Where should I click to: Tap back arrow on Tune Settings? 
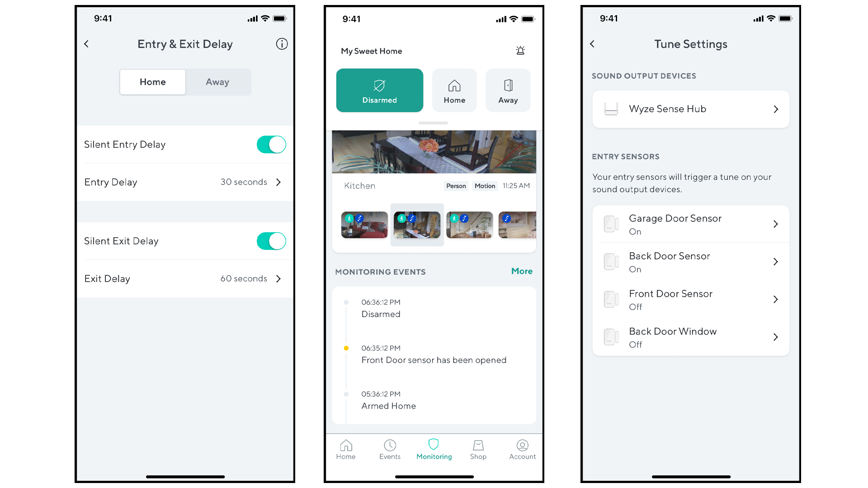[592, 43]
